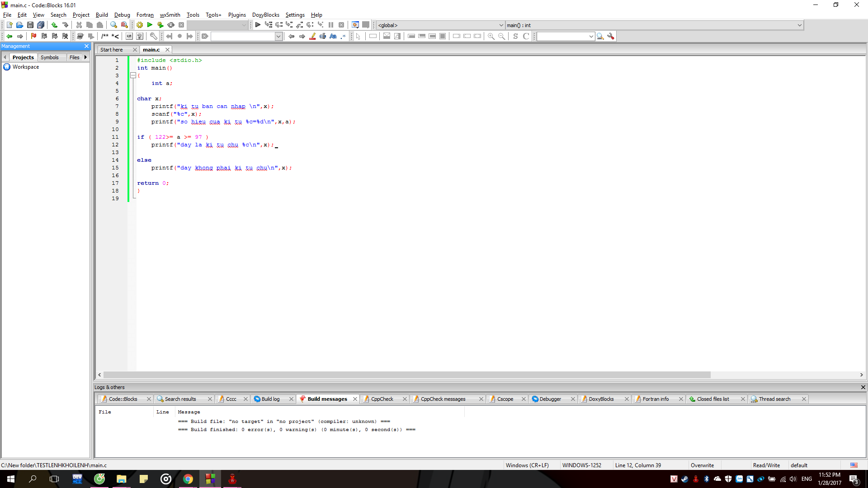Click the Find magnifier icon
868x488 pixels.
pos(113,25)
